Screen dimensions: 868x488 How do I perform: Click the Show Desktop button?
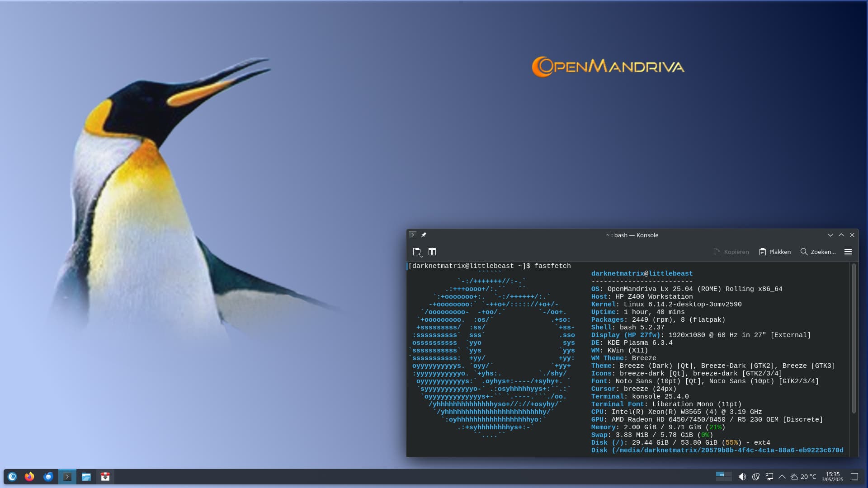(854, 477)
